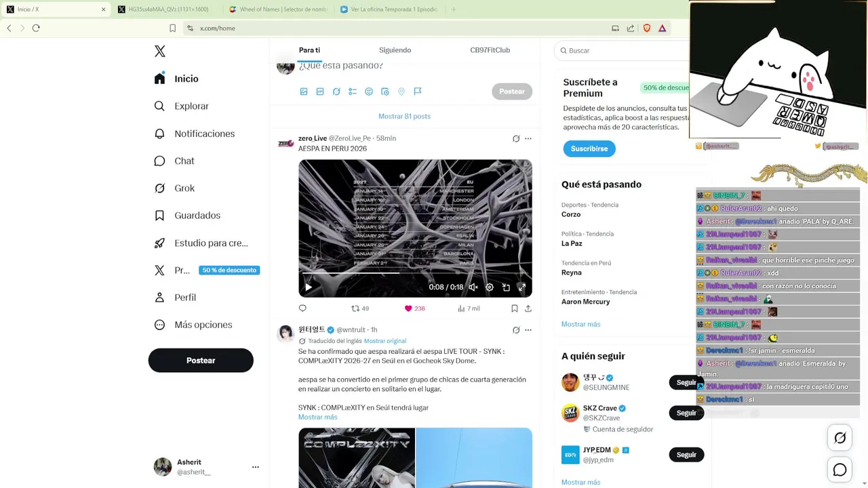The width and height of the screenshot is (868, 488).
Task: Click the floating Grok button
Action: (x=840, y=438)
